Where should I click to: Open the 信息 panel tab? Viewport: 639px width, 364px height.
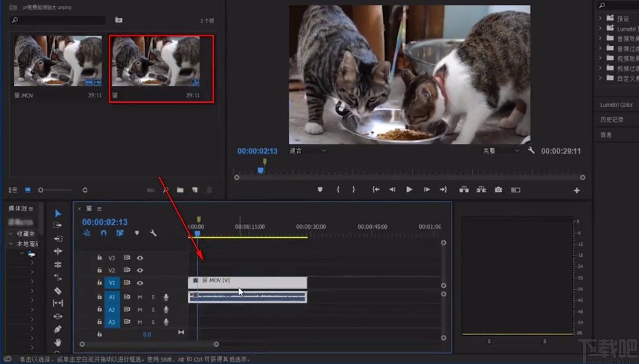pos(606,135)
